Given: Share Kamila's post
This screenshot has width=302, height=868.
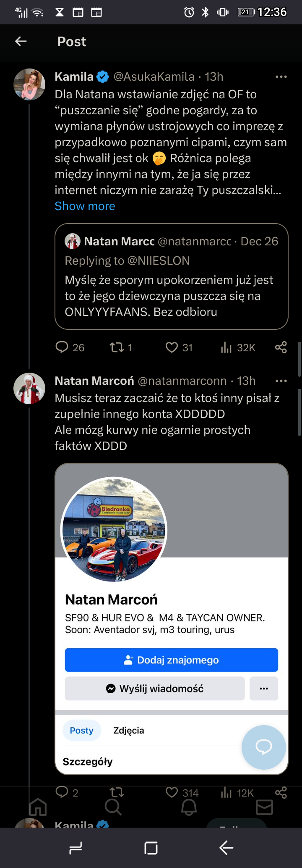Looking at the screenshot, I should point(281,347).
